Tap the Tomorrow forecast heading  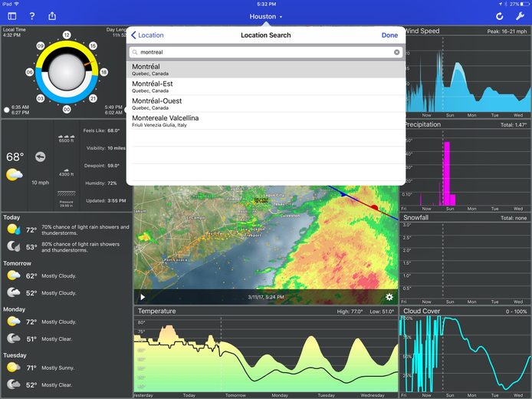(x=17, y=263)
